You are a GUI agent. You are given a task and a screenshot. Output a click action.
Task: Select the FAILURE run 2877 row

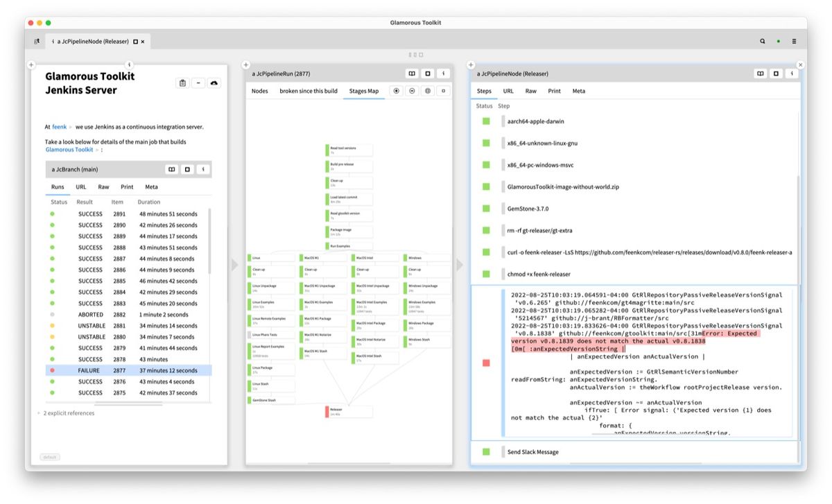128,370
